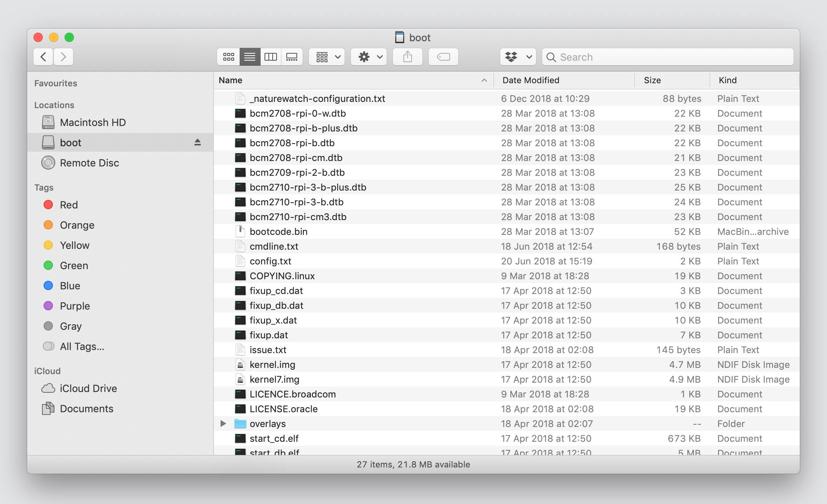Click the 4.9 MB size of kernel7.img
This screenshot has height=504, width=827.
click(x=685, y=379)
